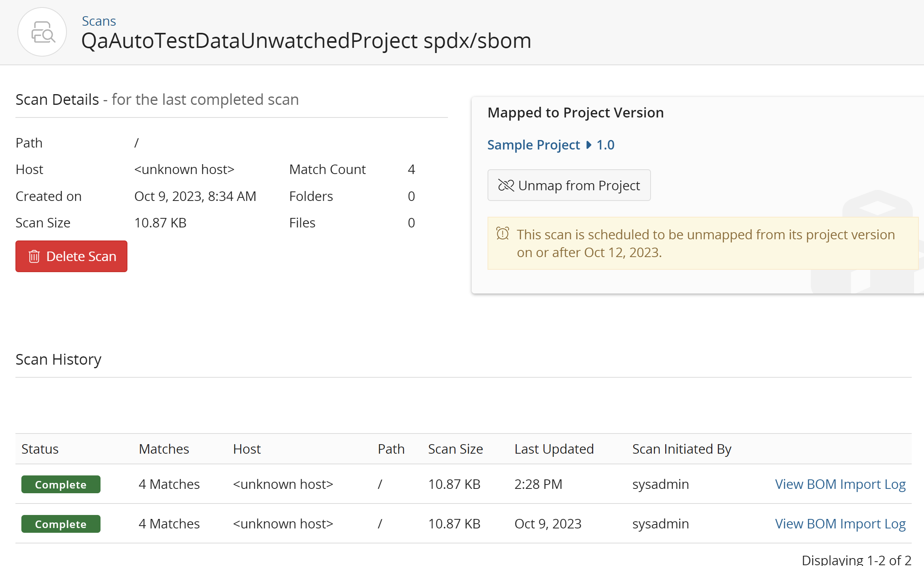Click the Status column header
The height and width of the screenshot is (566, 924).
tap(40, 449)
